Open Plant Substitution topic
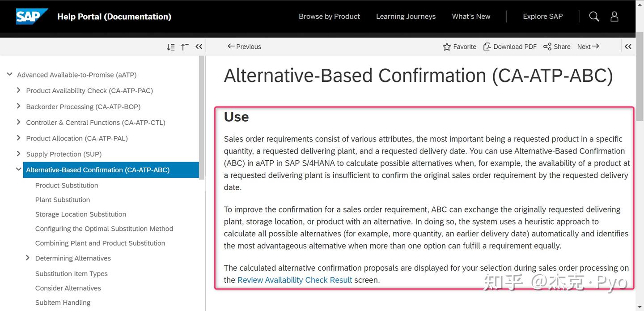The height and width of the screenshot is (311, 644). 63,200
